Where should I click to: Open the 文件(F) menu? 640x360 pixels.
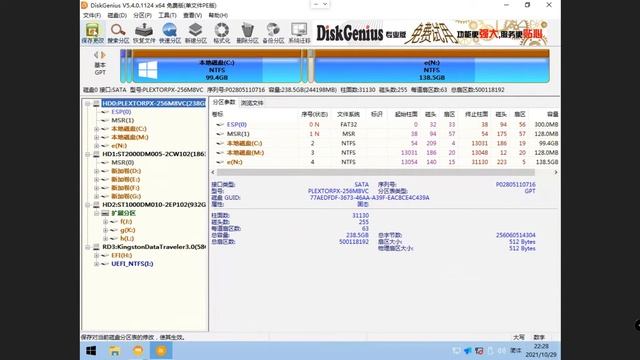point(92,15)
